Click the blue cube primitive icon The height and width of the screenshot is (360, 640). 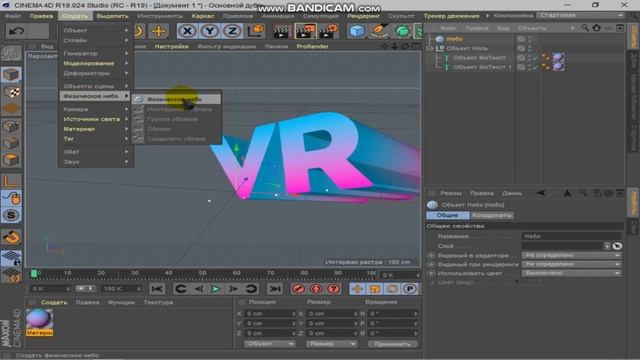click(x=357, y=31)
